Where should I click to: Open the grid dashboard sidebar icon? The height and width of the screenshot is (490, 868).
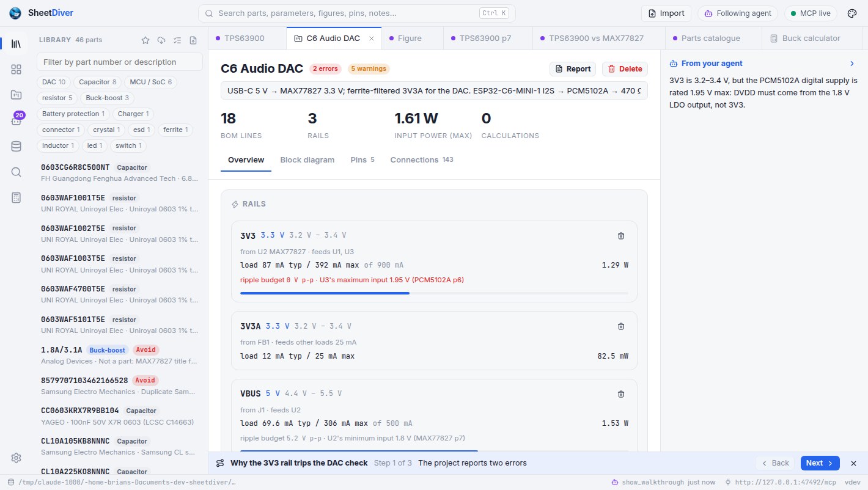(17, 70)
